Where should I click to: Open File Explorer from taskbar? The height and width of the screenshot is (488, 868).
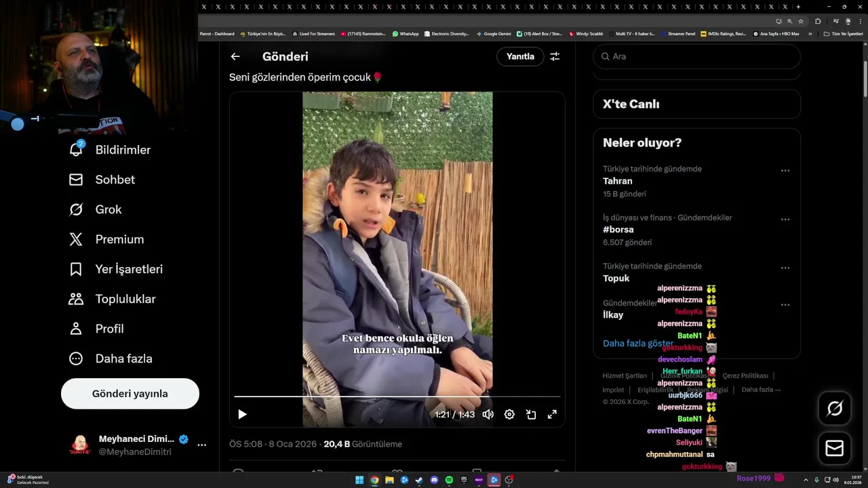point(390,480)
